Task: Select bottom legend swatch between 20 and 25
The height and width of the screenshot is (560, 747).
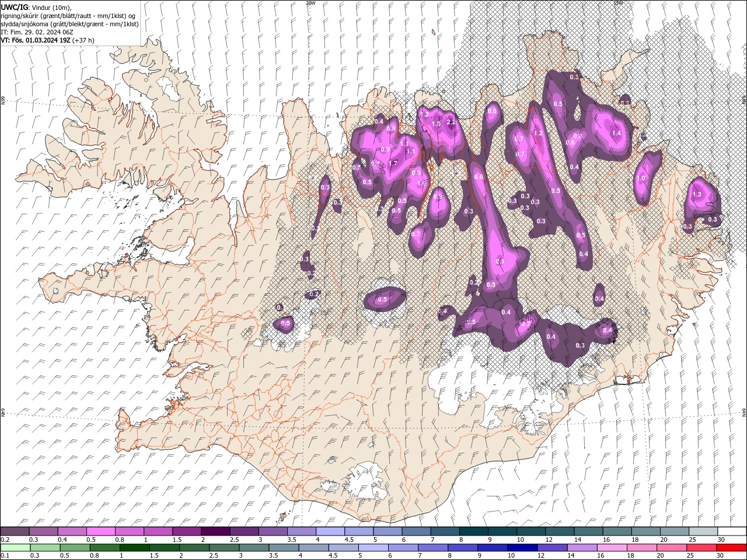Action: coord(671,548)
